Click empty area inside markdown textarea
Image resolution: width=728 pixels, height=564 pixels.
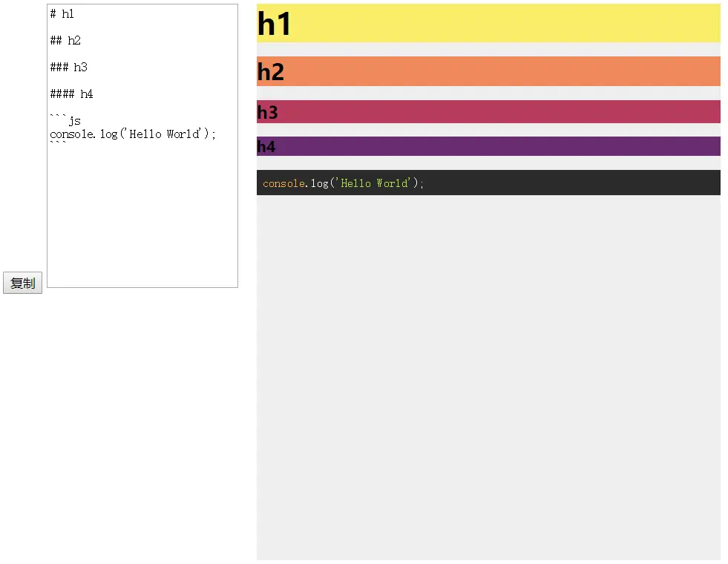(142, 214)
